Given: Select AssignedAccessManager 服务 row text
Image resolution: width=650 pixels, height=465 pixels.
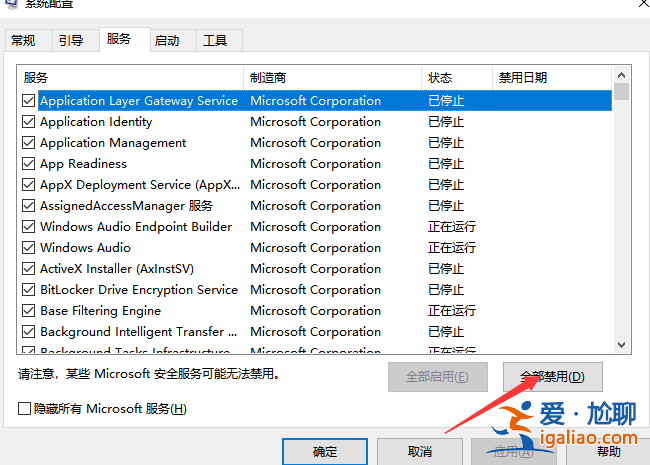Looking at the screenshot, I should (x=126, y=206).
